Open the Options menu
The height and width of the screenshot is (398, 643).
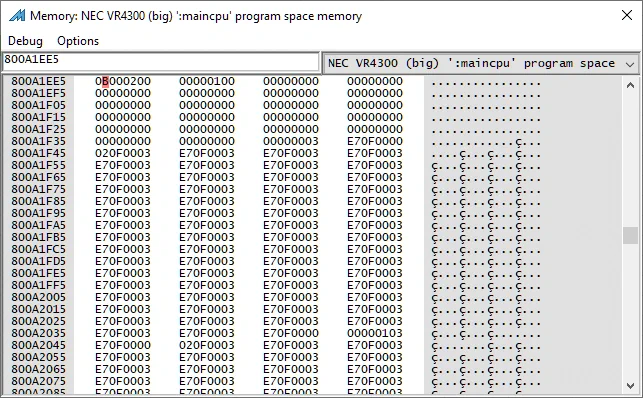[78, 41]
